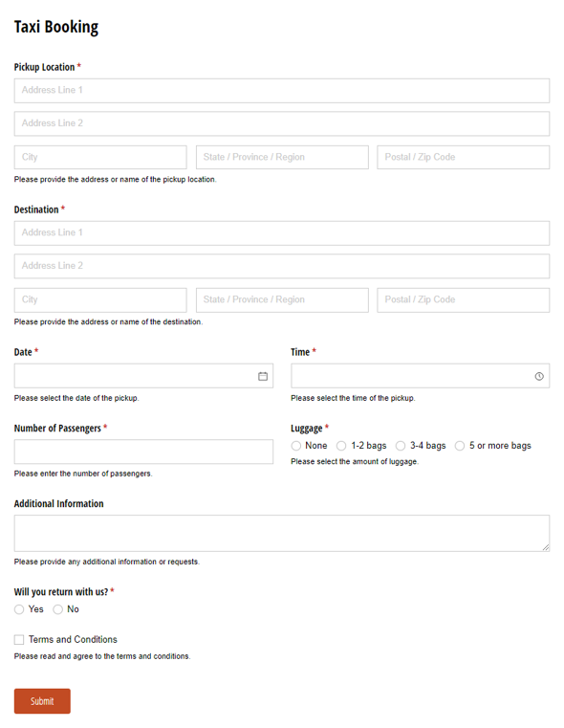Select the None luggage option
The height and width of the screenshot is (728, 564).
point(296,446)
